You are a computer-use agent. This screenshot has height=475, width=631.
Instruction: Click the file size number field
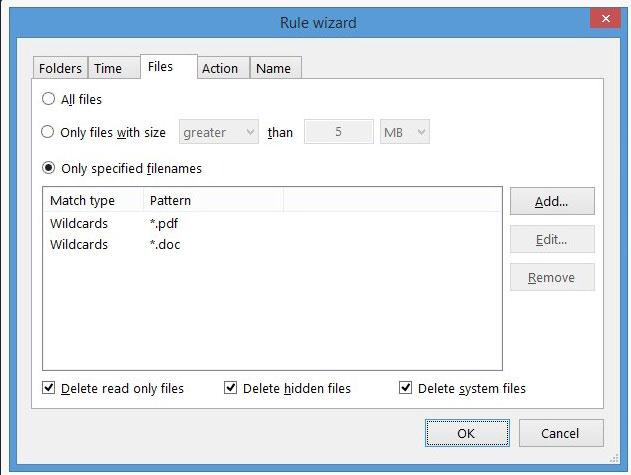point(339,132)
